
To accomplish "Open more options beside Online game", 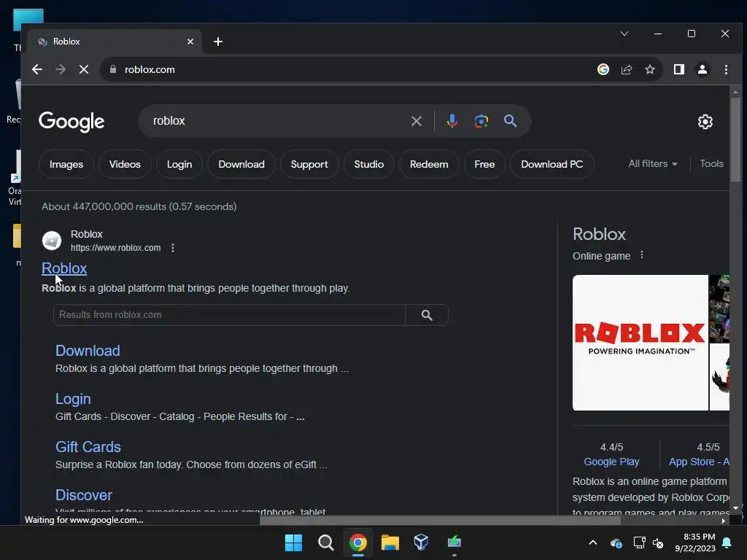I will click(x=642, y=255).
